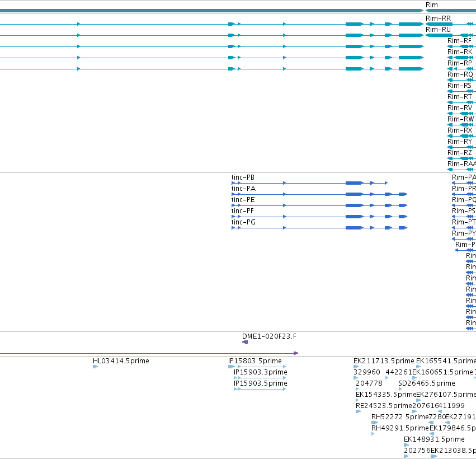The image size is (476, 459).
Task: Select feature 202756
Action: [x=417, y=451]
